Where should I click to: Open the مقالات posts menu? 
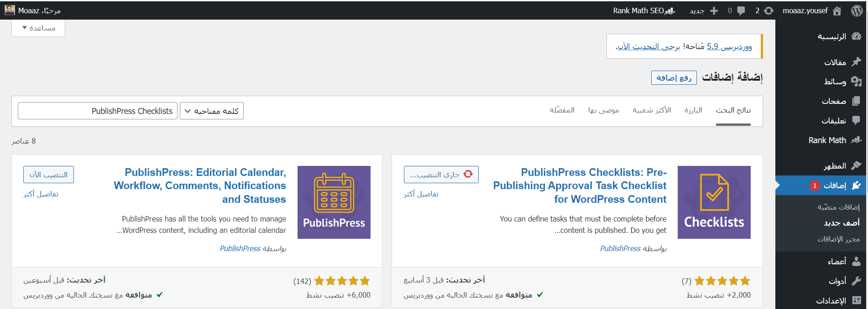pyautogui.click(x=835, y=62)
